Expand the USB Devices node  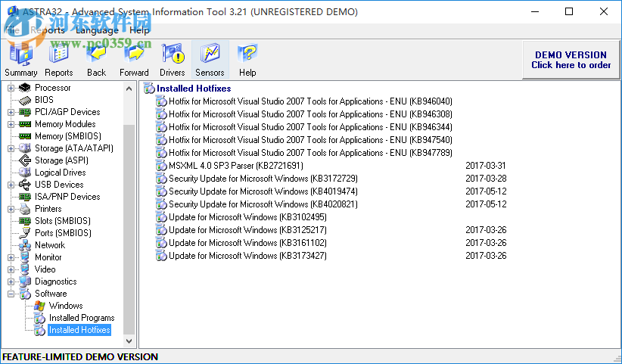click(11, 185)
